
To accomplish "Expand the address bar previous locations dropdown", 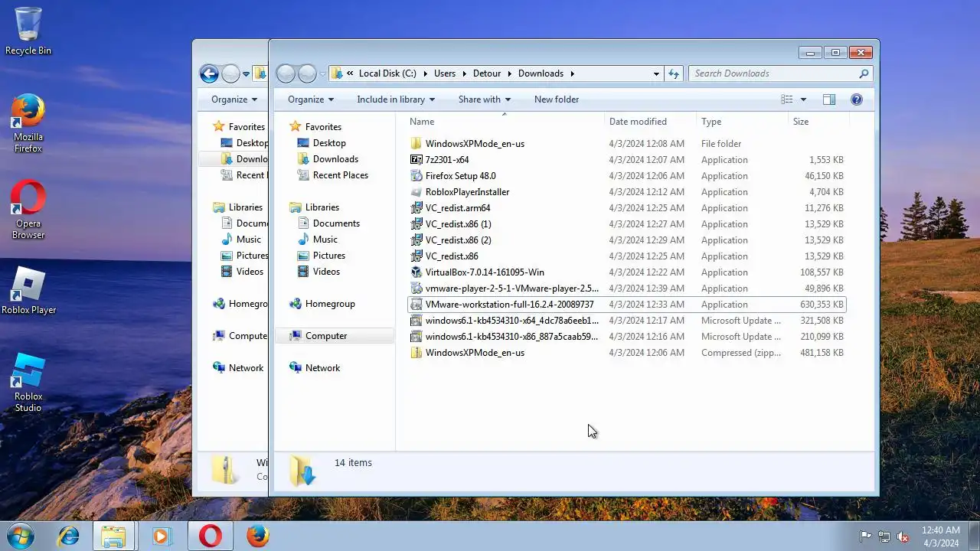I will [x=656, y=73].
